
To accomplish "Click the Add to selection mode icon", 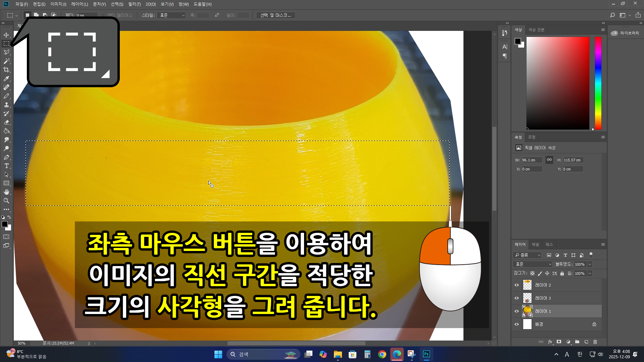I will 36,15.
